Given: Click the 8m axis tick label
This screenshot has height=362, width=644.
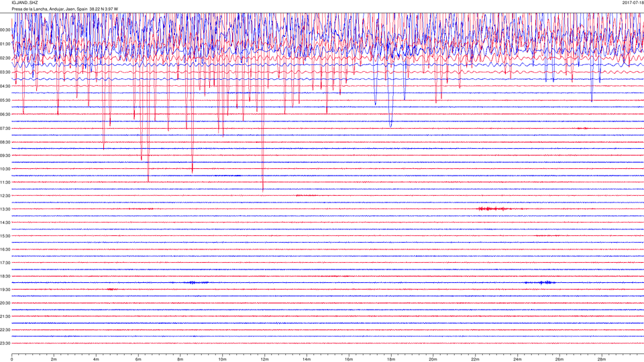Looking at the screenshot, I should pos(180,359).
